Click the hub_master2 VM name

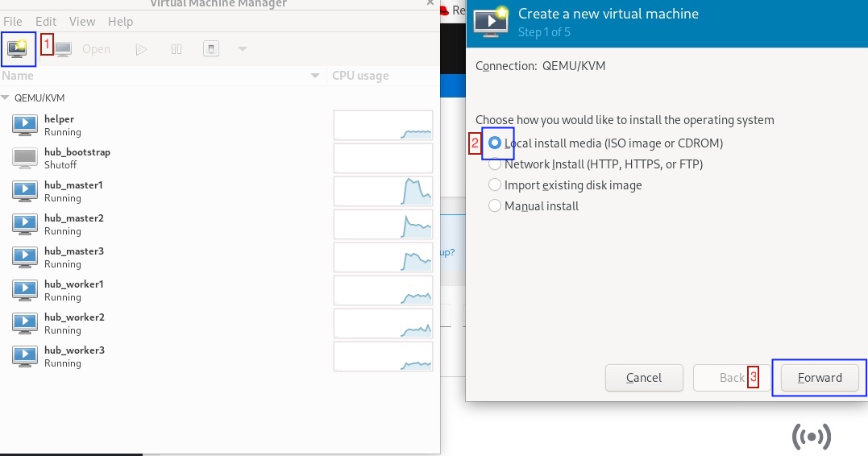coord(74,218)
